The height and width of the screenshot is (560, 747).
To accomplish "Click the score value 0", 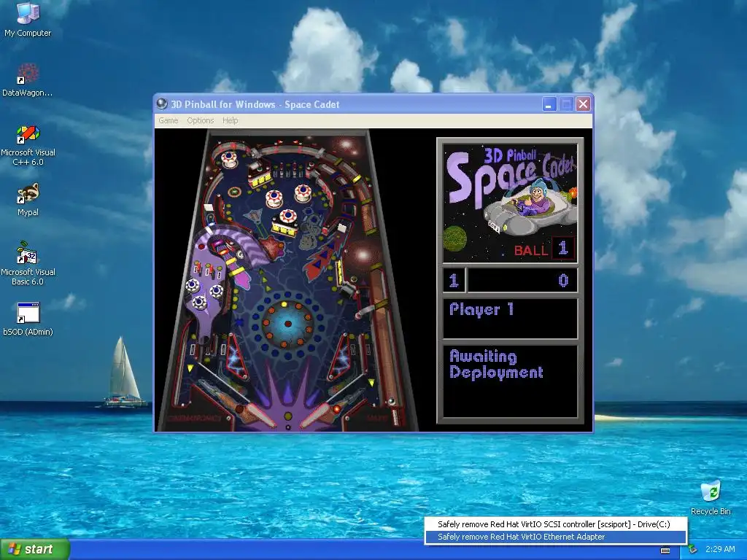I will (563, 280).
